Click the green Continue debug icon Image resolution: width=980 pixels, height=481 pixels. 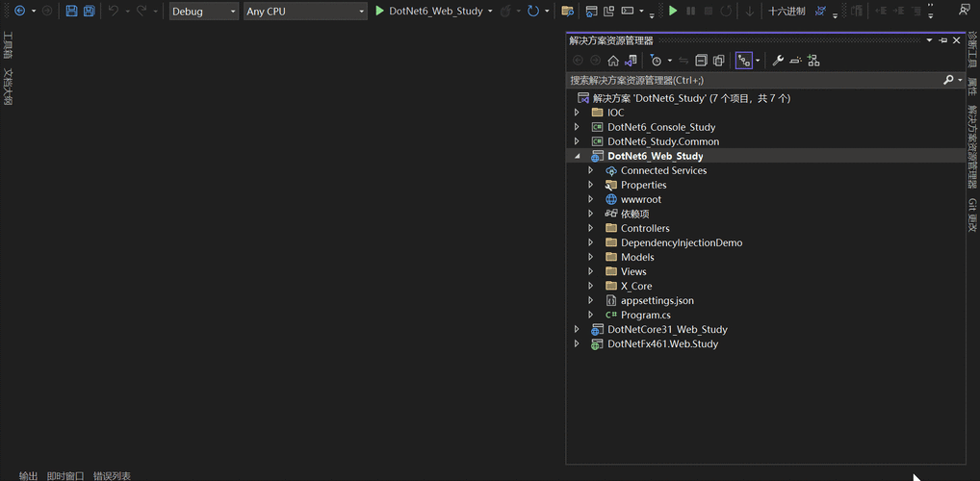pos(673,11)
